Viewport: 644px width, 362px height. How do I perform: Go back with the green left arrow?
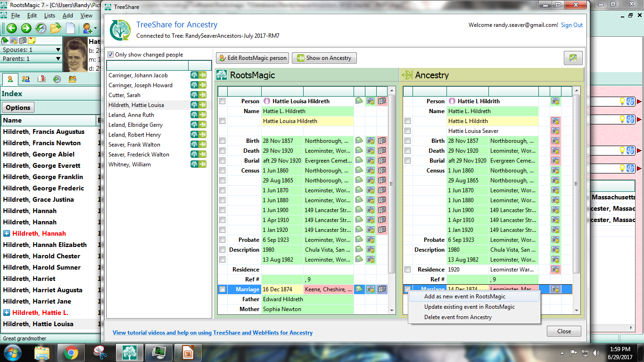(x=11, y=28)
